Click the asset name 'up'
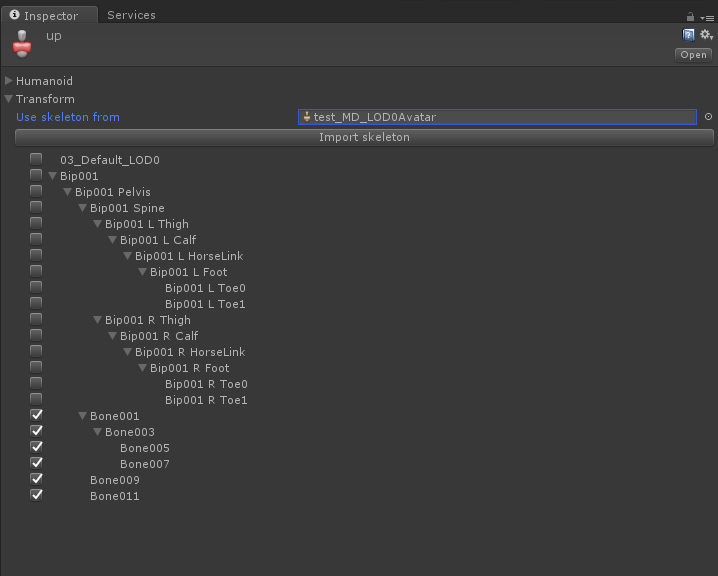Image resolution: width=718 pixels, height=576 pixels. (54, 36)
